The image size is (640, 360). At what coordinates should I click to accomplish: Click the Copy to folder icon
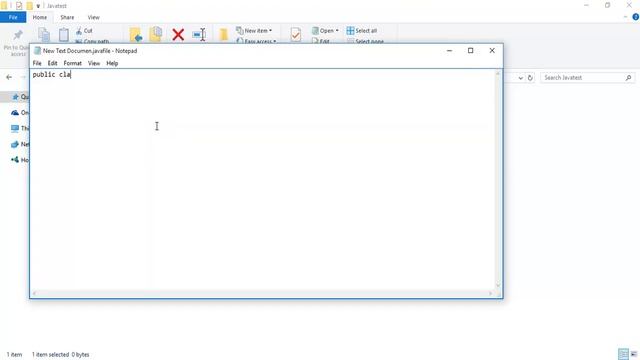[x=156, y=34]
